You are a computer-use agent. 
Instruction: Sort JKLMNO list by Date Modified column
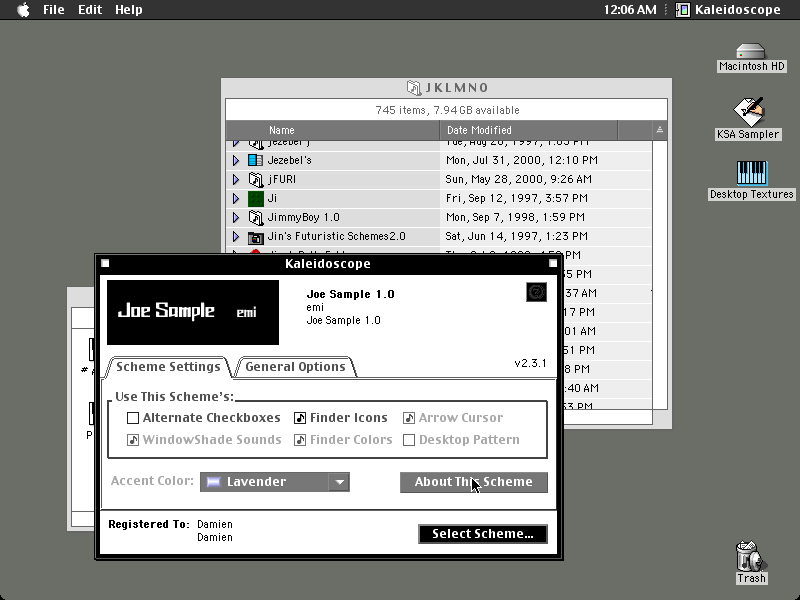point(529,130)
